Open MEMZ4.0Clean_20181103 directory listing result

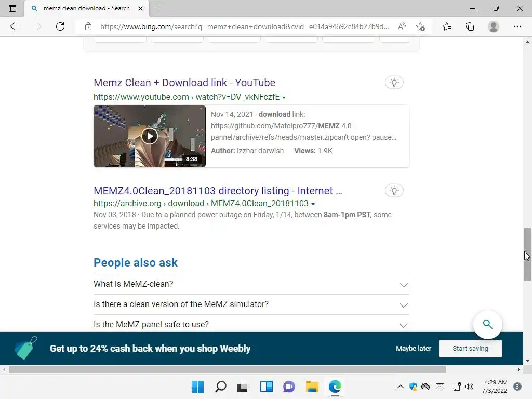[218, 191]
